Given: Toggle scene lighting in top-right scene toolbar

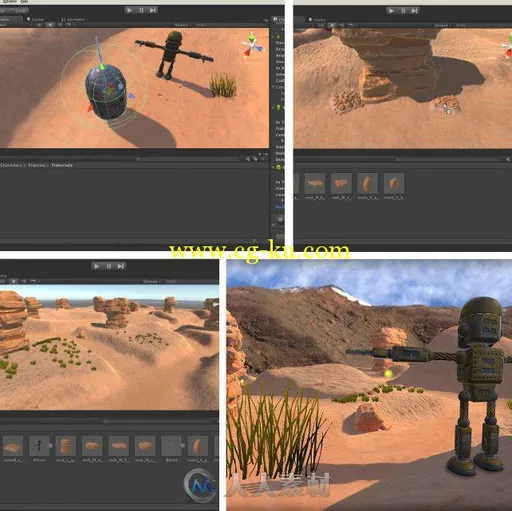Looking at the screenshot, I should [x=332, y=25].
